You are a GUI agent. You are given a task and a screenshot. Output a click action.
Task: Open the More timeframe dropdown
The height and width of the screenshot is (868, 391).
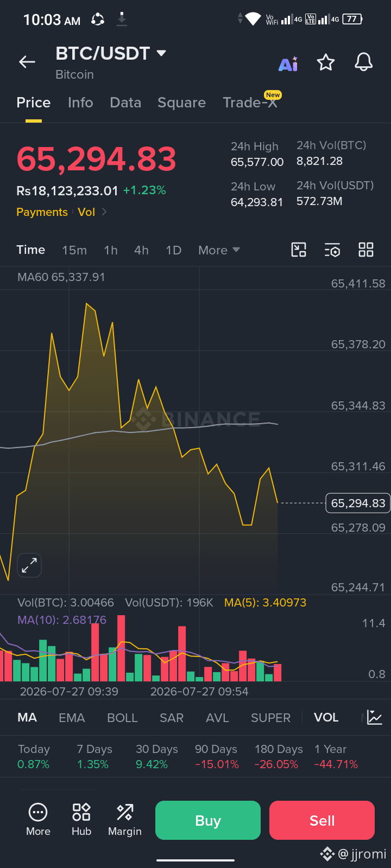click(x=219, y=250)
